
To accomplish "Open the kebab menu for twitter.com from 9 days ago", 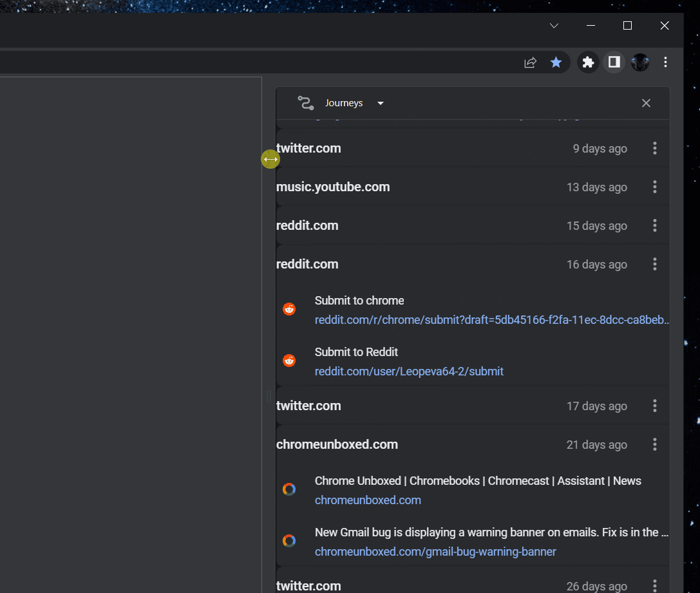I will [x=654, y=148].
